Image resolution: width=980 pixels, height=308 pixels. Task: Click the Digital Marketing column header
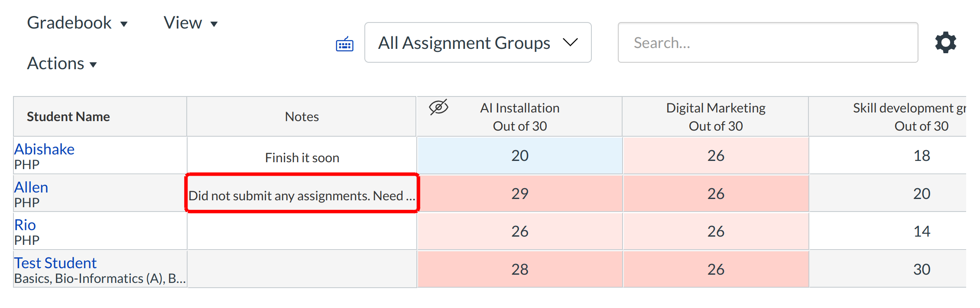point(715,116)
